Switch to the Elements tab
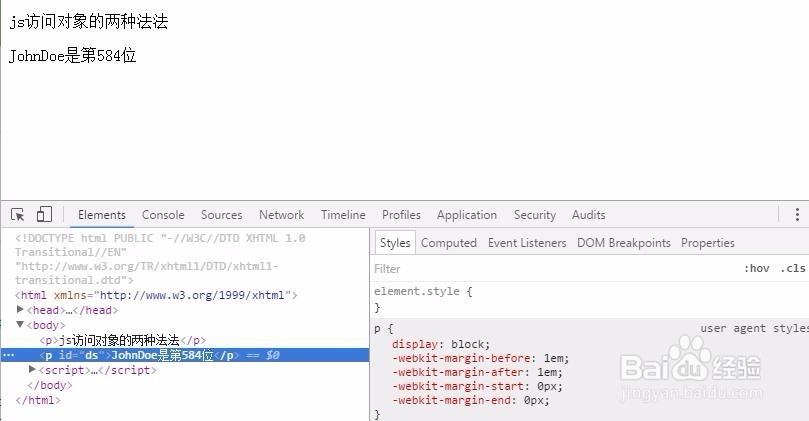Screen dimensions: 809x421 pos(102,215)
